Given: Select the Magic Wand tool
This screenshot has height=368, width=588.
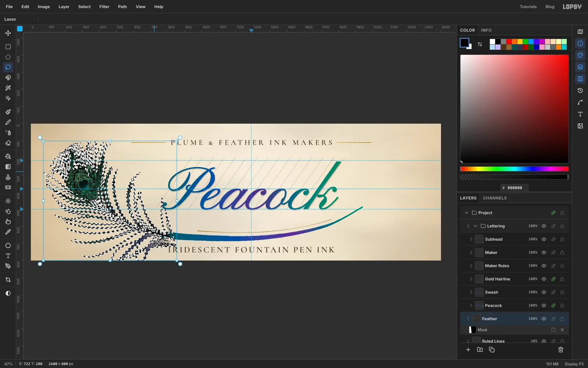Looking at the screenshot, I should click(8, 88).
